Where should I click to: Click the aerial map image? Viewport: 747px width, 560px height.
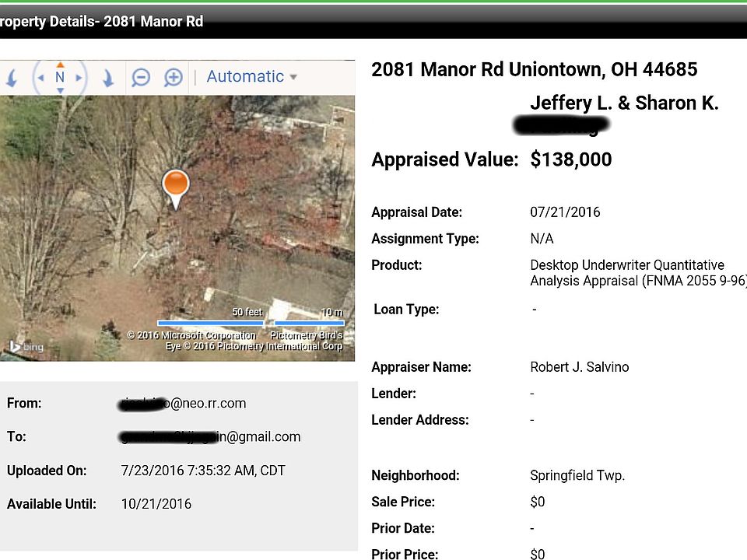(x=177, y=228)
